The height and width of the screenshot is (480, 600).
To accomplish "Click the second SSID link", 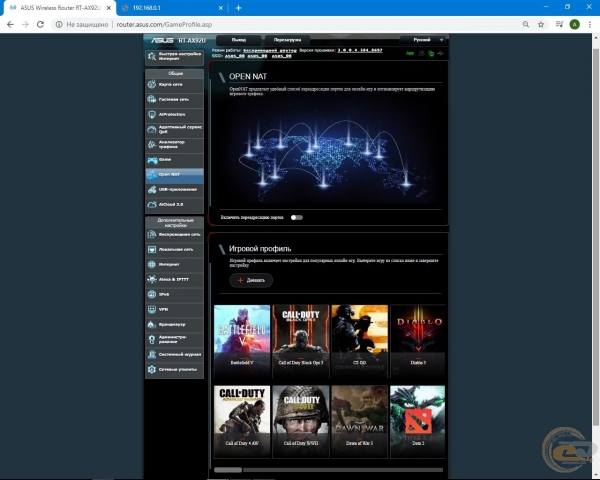I will 257,56.
